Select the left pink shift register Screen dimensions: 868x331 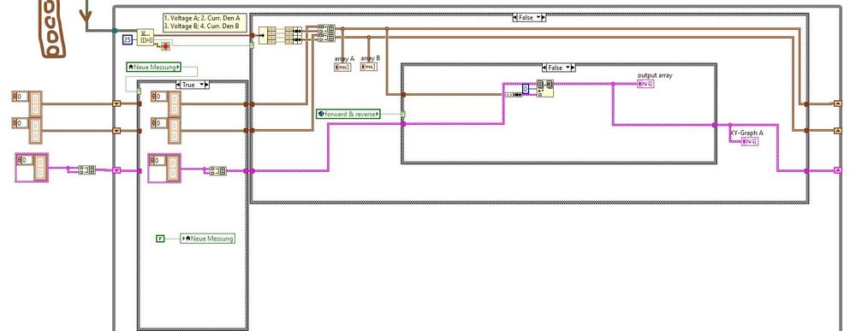pos(116,170)
